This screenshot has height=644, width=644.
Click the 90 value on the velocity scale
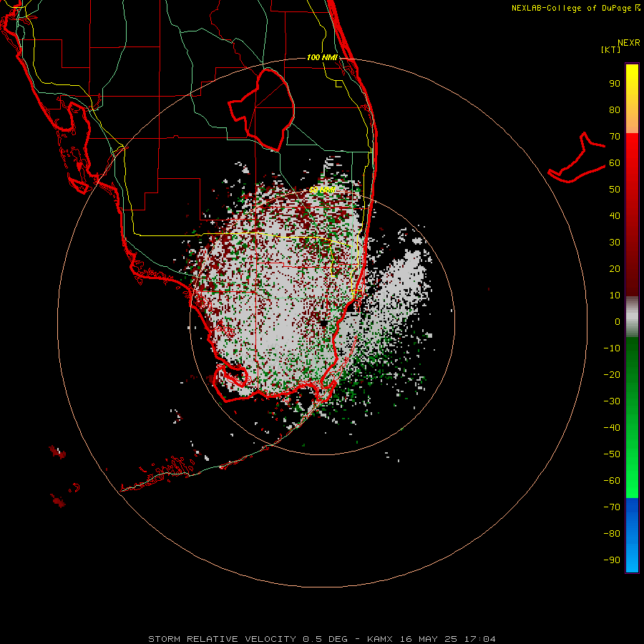click(615, 84)
